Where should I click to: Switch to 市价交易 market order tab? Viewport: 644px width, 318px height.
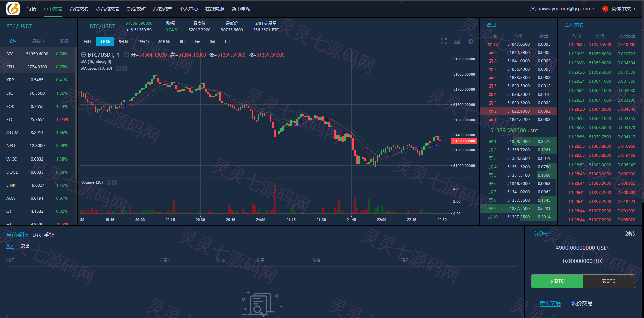[550, 303]
